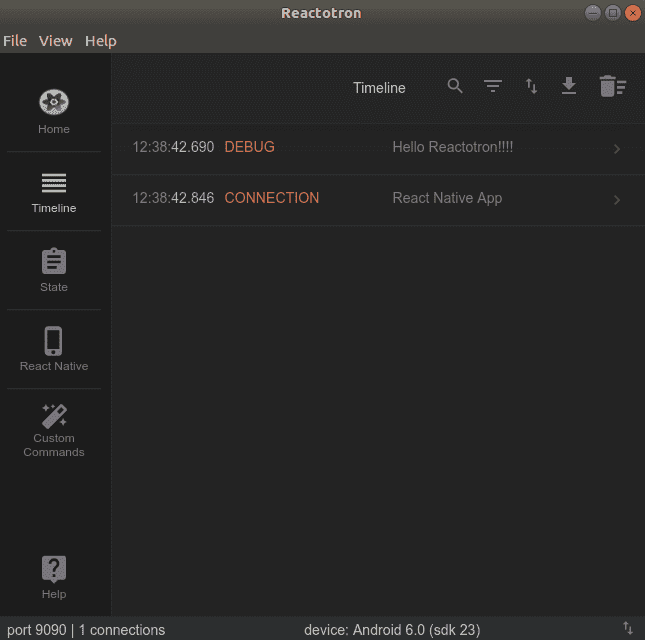This screenshot has width=645, height=640.
Task: Open the File menu
Action: [15, 41]
